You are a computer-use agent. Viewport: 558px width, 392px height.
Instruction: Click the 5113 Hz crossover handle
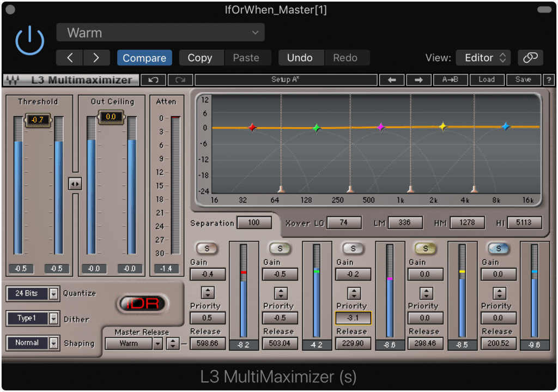pos(474,189)
